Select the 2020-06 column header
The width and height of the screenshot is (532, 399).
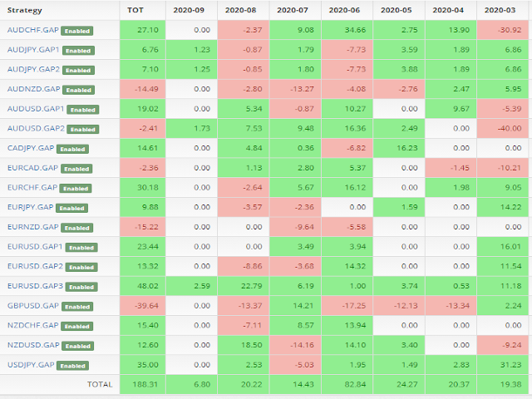coord(344,10)
